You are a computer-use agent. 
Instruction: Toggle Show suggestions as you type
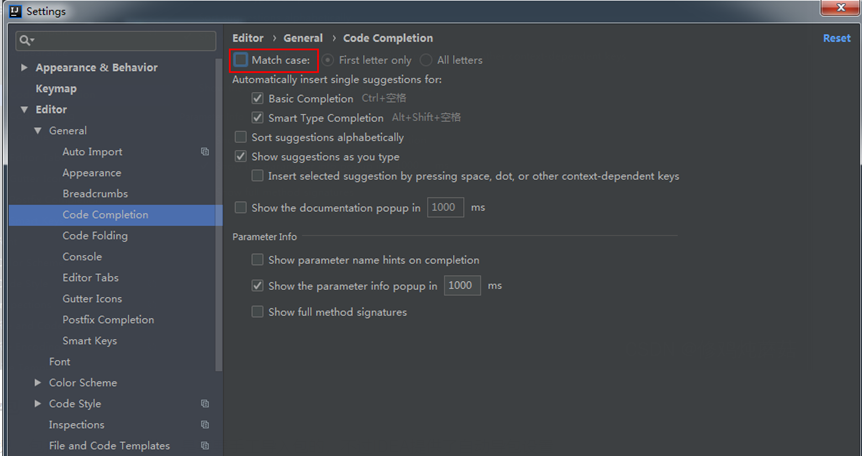(x=241, y=156)
